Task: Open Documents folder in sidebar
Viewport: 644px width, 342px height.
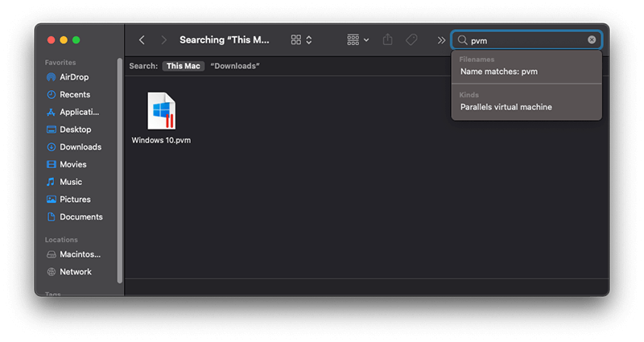Action: coord(74,216)
